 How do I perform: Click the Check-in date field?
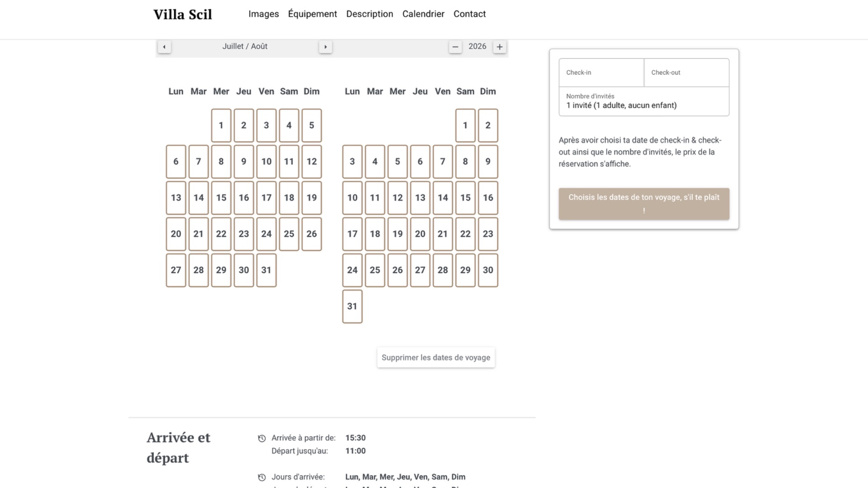coord(601,72)
